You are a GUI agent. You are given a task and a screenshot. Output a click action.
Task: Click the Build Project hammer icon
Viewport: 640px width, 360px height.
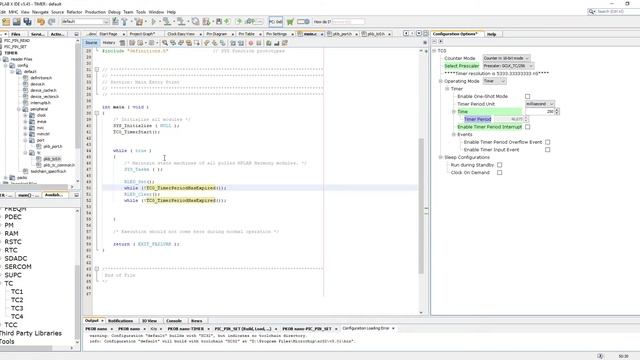(x=124, y=22)
